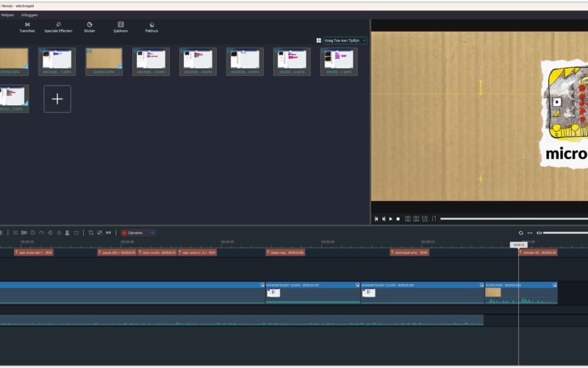Open the Helpen menu

8,15
